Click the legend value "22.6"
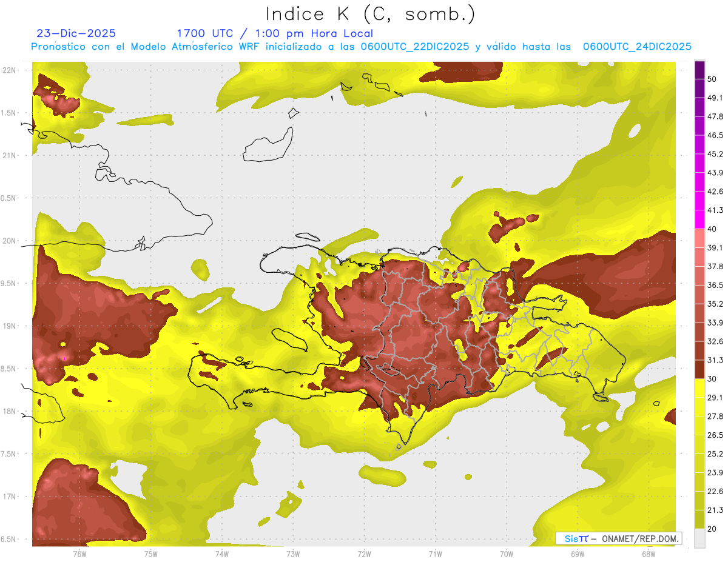This screenshot has height=562, width=728. (x=716, y=491)
